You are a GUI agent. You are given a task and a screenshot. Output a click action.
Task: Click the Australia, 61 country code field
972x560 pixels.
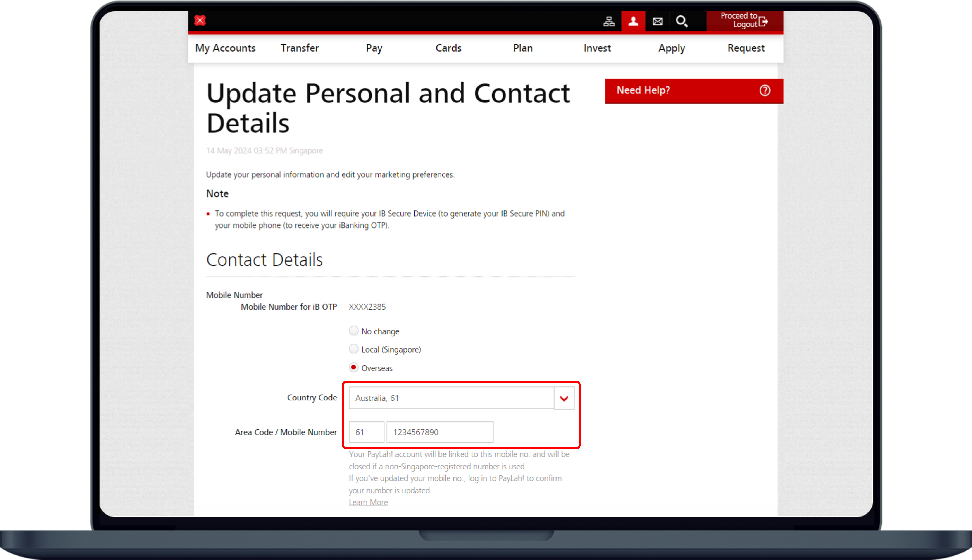[x=451, y=398]
